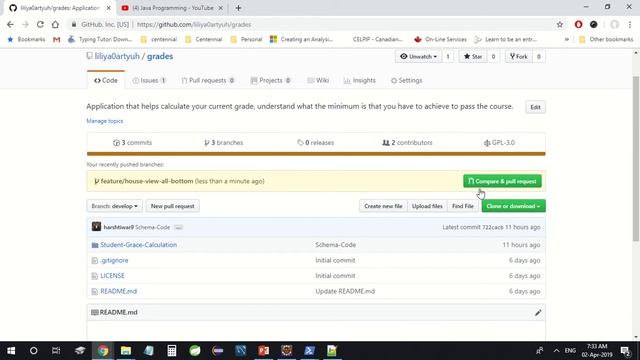
Task: Click the page vertical scrollbar
Action: pyautogui.click(x=636, y=158)
